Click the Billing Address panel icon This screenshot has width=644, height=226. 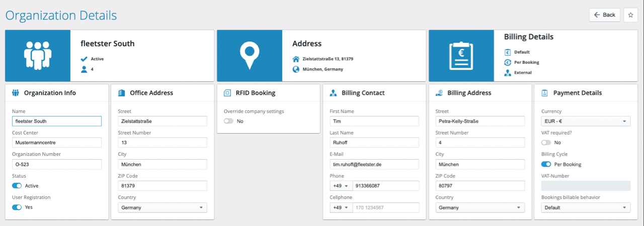pyautogui.click(x=439, y=93)
